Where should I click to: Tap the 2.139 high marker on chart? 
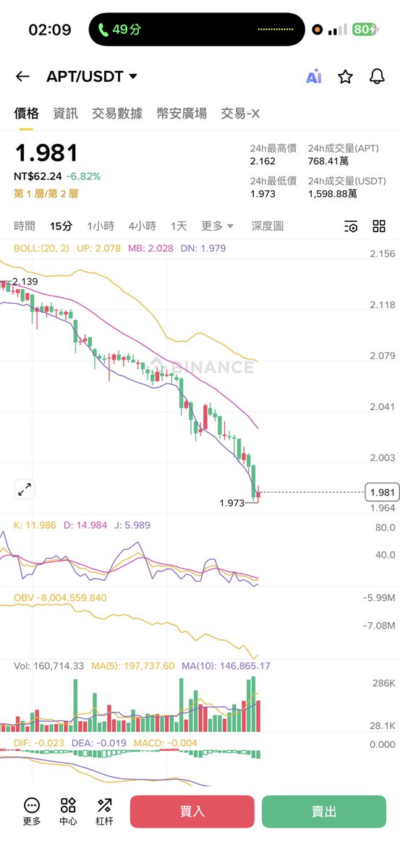tap(25, 281)
